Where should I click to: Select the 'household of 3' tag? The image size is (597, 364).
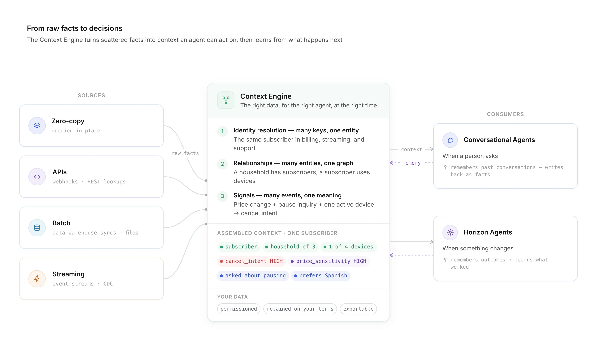(x=290, y=247)
